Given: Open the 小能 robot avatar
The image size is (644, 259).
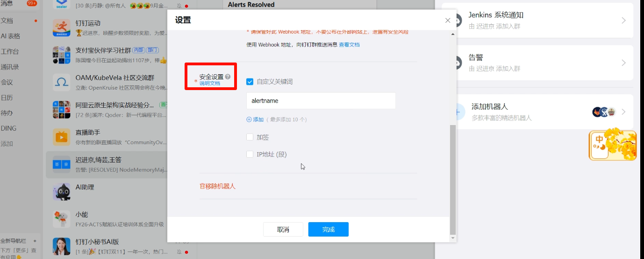Looking at the screenshot, I should pos(62,219).
